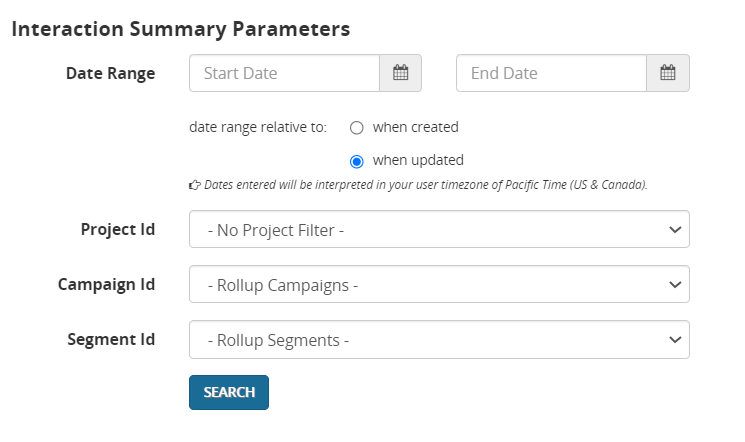This screenshot has height=442, width=745.
Task: Select the 'when created' radio button
Action: (357, 128)
